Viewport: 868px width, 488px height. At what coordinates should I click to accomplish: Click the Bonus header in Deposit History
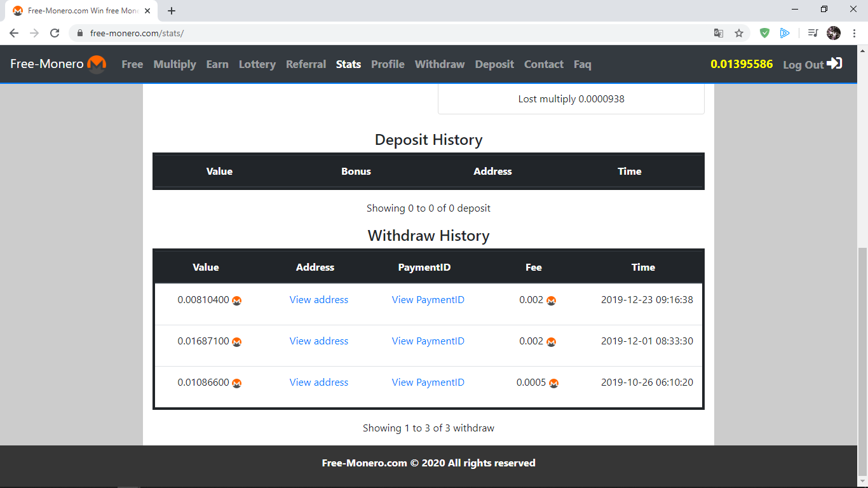click(x=356, y=172)
